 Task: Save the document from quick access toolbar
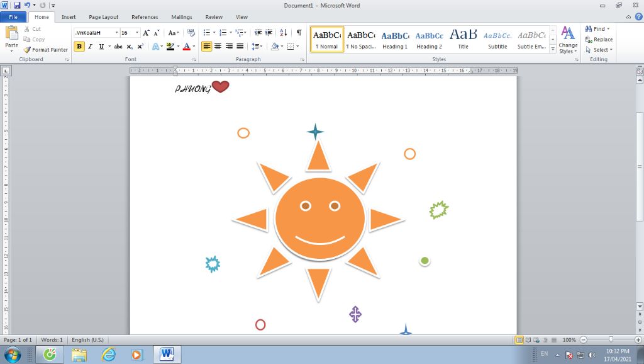(17, 5)
